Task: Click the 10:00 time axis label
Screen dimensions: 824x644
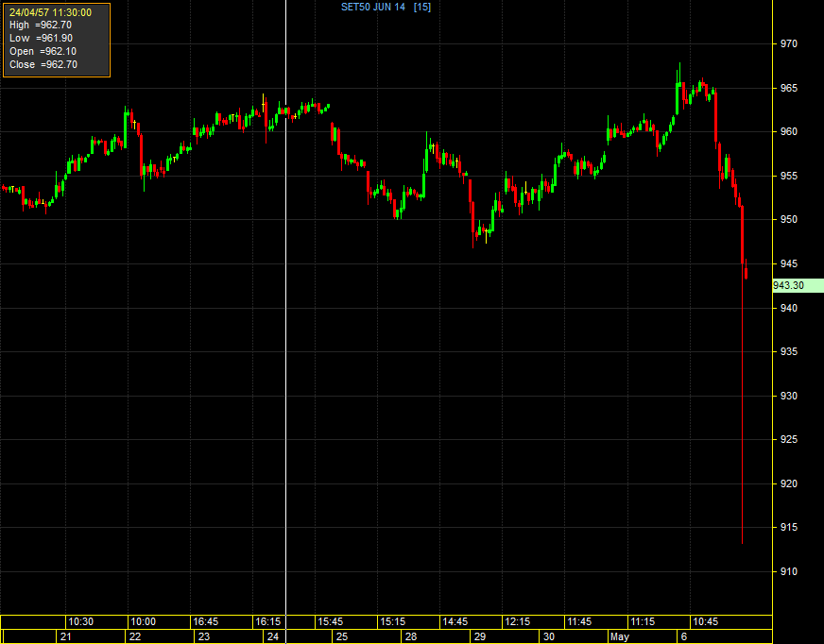Action: click(x=143, y=621)
